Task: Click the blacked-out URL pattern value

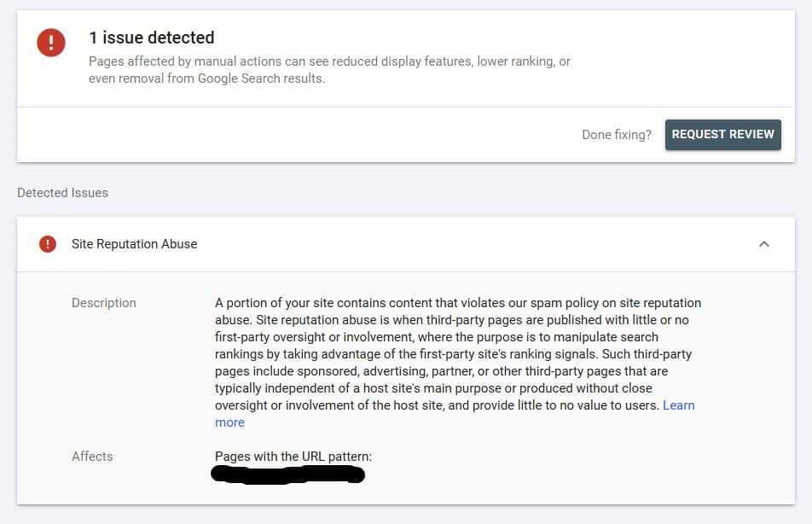Action: pyautogui.click(x=288, y=475)
